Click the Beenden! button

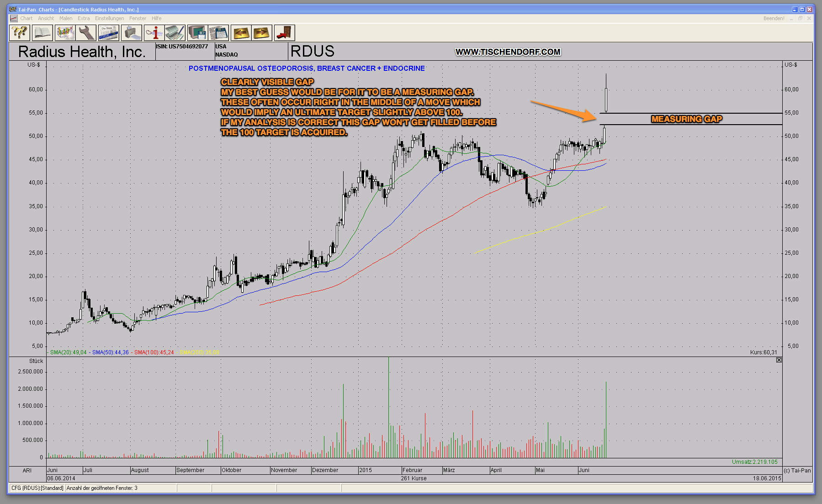pos(774,18)
